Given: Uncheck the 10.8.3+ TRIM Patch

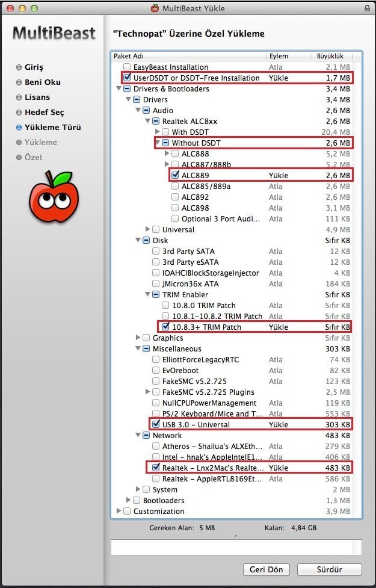Looking at the screenshot, I should [165, 327].
